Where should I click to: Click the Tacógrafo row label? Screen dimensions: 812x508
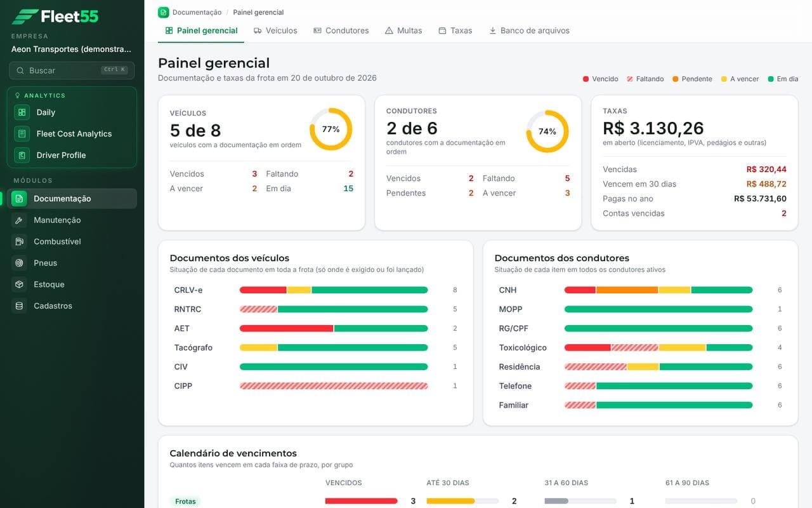coord(193,348)
